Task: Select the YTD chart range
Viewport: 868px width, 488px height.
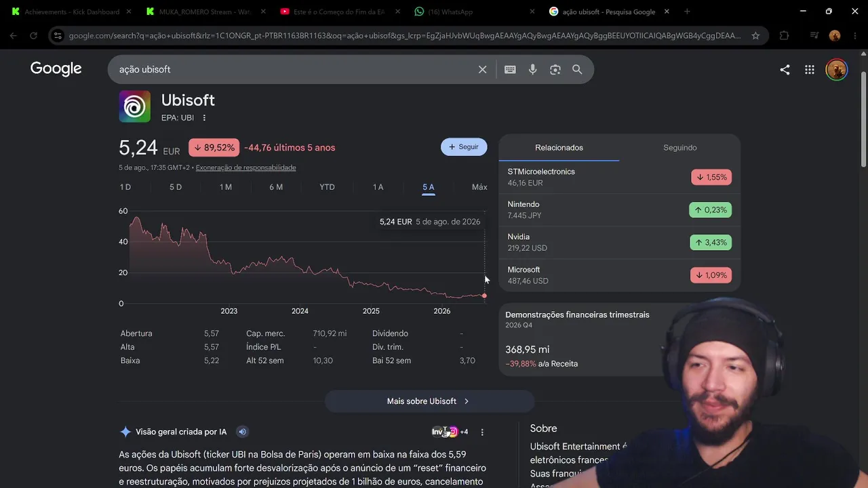Action: [x=327, y=187]
